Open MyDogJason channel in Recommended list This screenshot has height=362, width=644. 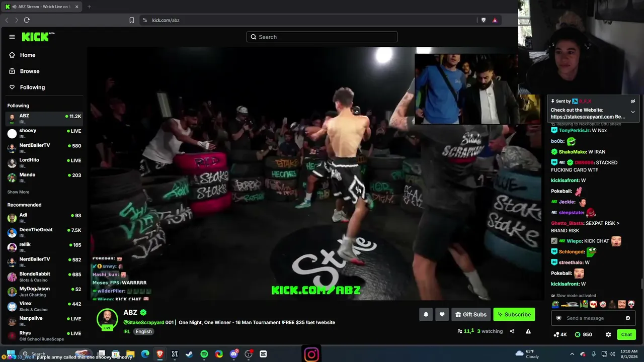pyautogui.click(x=44, y=292)
